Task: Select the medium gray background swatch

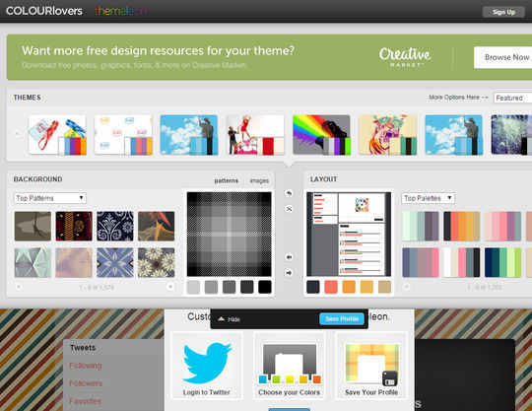Action: point(211,287)
